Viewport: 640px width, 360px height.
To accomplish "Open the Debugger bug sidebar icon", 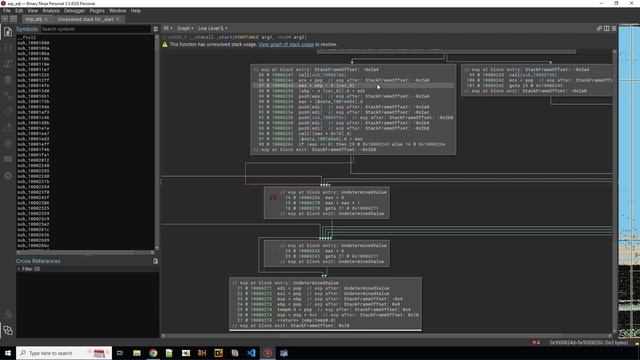I will (8, 143).
